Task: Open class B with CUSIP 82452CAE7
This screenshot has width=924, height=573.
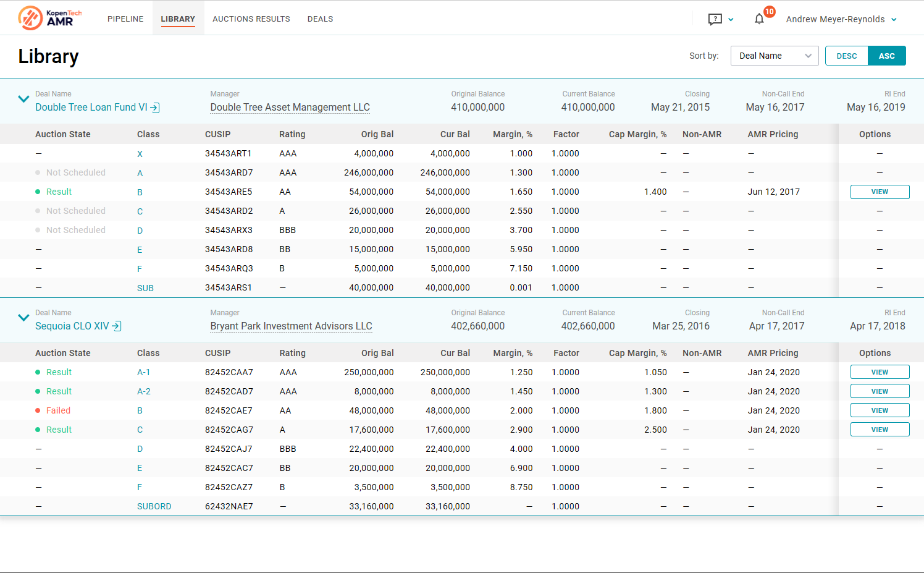Action: (x=140, y=410)
